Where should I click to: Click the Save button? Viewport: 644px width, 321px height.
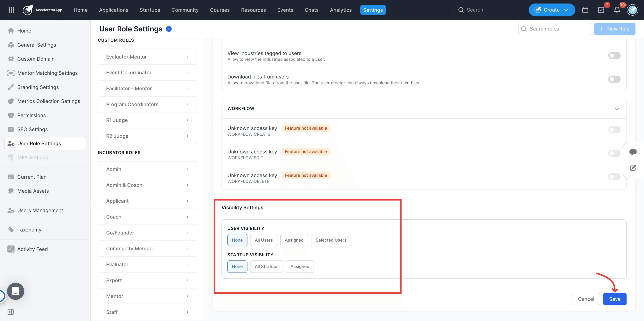coord(615,299)
